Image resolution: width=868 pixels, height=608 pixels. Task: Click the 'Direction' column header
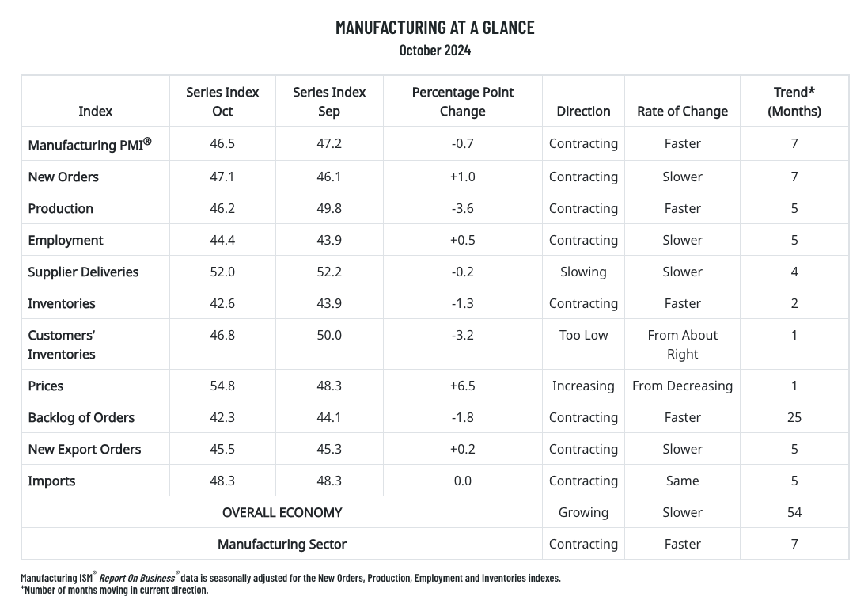(x=583, y=111)
